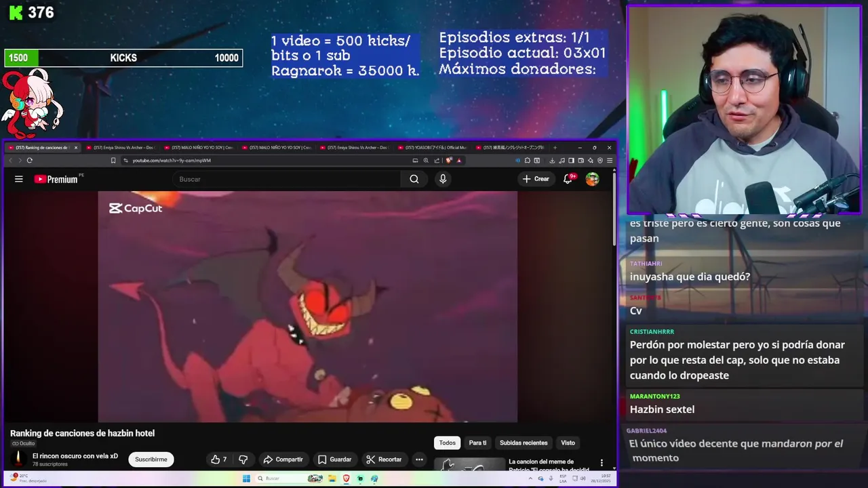Viewport: 868px width, 488px height.
Task: Open Brave VPN shield icon
Action: (x=600, y=161)
